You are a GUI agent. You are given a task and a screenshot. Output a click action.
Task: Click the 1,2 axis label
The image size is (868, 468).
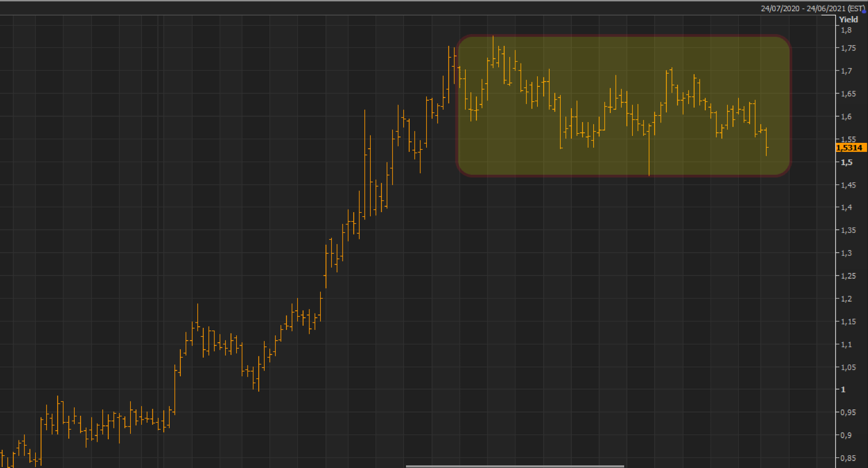(846, 299)
